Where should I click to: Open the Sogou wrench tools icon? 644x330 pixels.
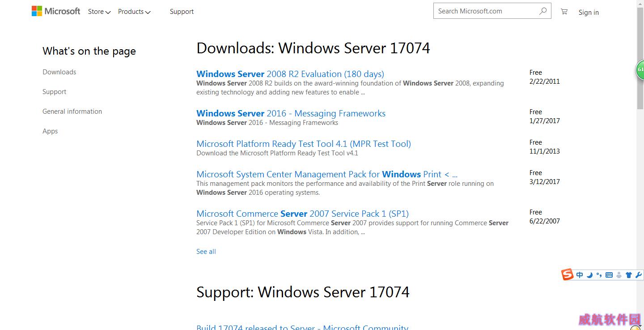point(639,275)
